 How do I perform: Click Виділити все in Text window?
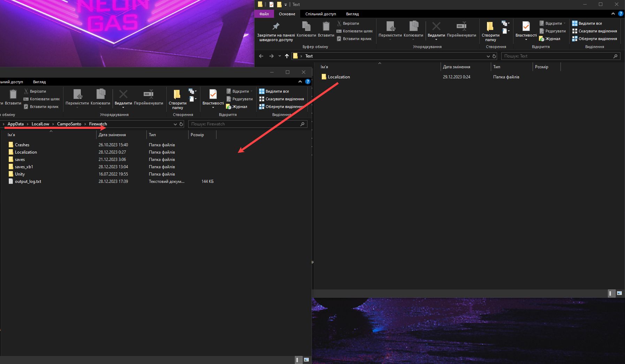[x=587, y=23]
